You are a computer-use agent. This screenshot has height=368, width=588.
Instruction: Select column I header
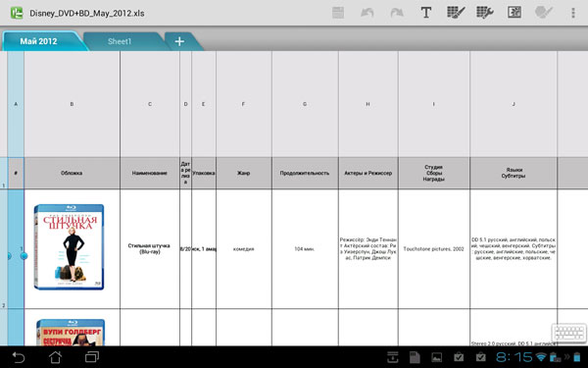pyautogui.click(x=434, y=104)
